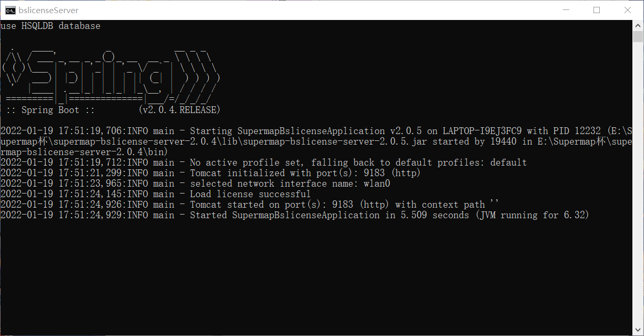Click the 'Tomcat started on port(s)' line
This screenshot has width=644, height=336.
click(x=250, y=205)
